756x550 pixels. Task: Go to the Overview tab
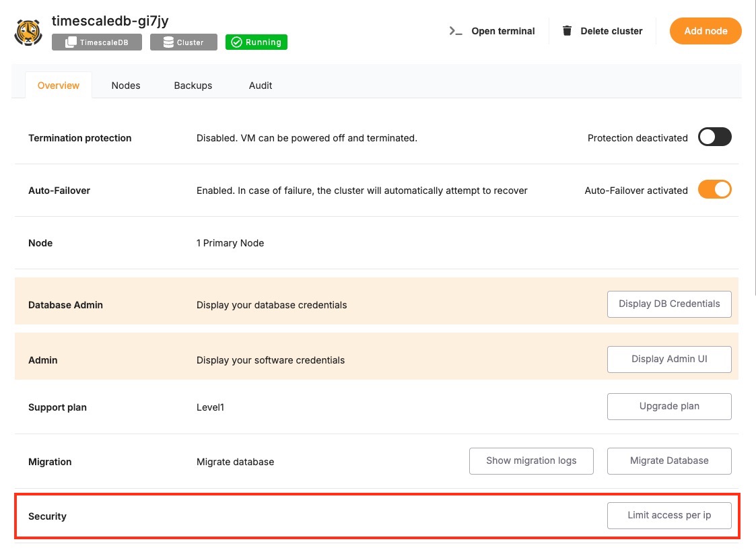59,85
